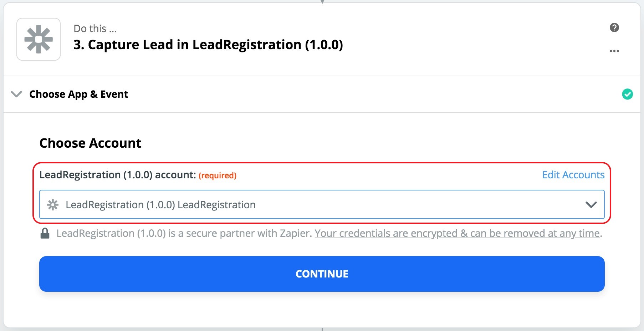Click the Edit Accounts link
644x331 pixels.
573,175
